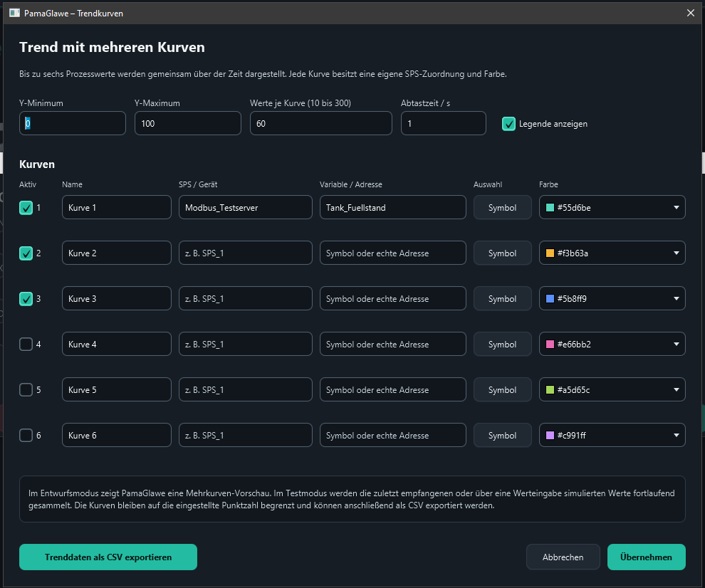Open Symbol picker for Kurve 5

click(x=502, y=390)
